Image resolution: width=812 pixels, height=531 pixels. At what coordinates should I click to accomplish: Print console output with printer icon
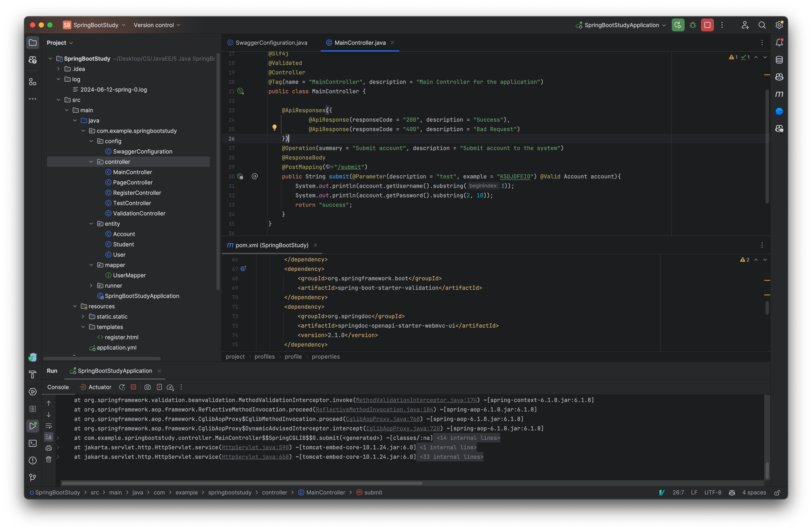point(48,448)
